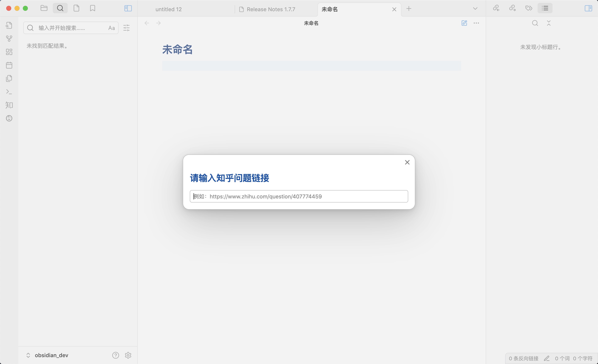Screen dimensions: 598x364
Task: Open the terminal icon in the left sidebar
Action: point(9,92)
